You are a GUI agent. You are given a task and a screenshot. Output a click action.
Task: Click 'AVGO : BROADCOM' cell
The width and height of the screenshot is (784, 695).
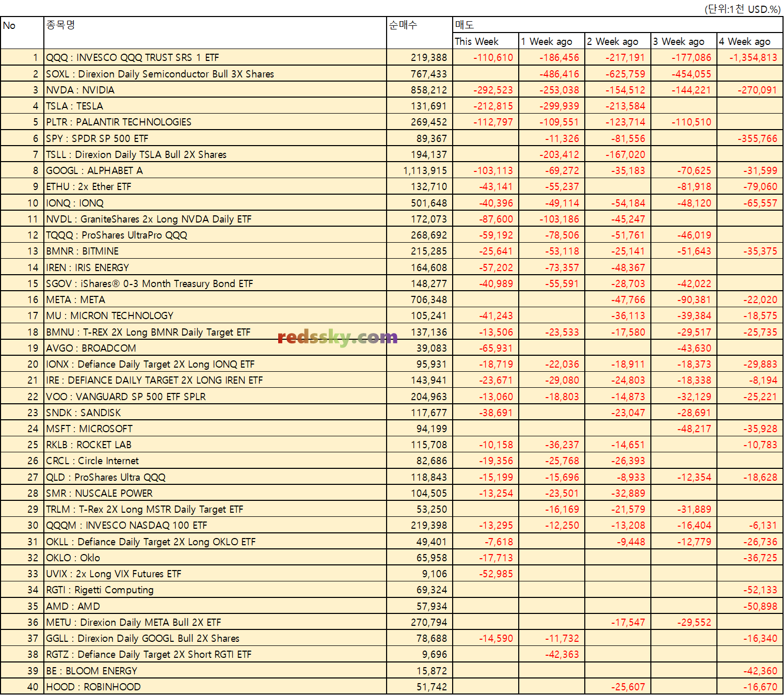(215, 348)
